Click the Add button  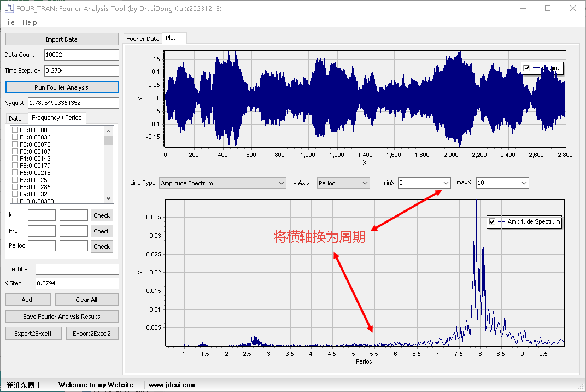pos(28,300)
